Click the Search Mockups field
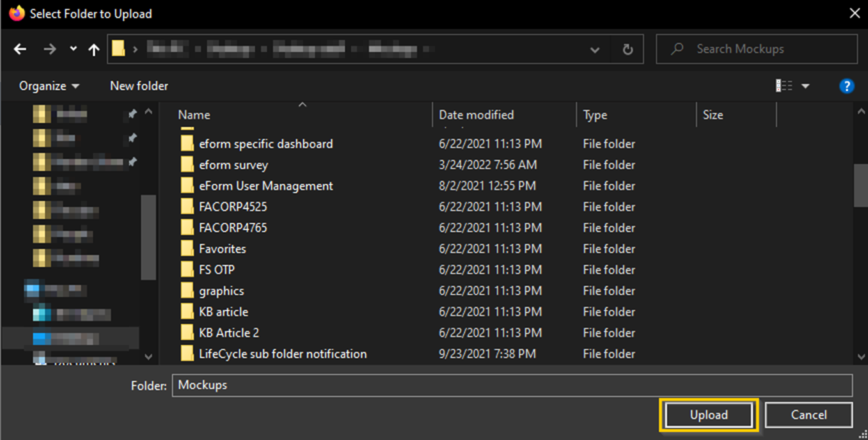The image size is (868, 440). [757, 49]
